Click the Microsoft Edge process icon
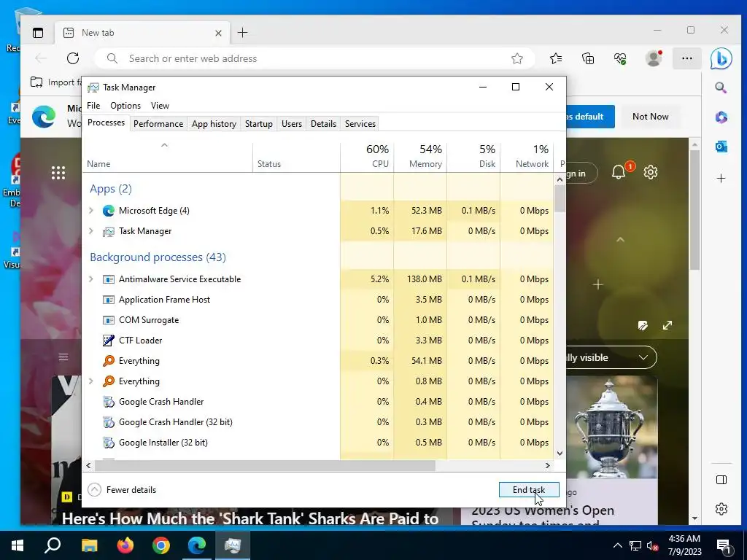The height and width of the screenshot is (560, 747). tap(109, 211)
